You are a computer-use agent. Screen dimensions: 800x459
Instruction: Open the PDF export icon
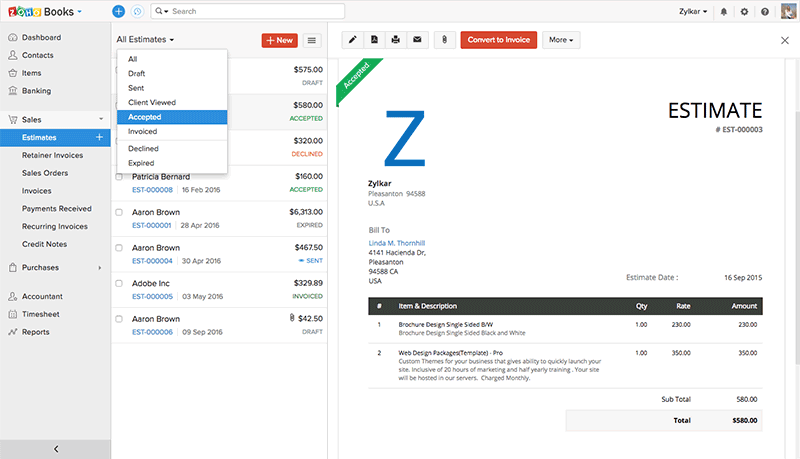[374, 40]
